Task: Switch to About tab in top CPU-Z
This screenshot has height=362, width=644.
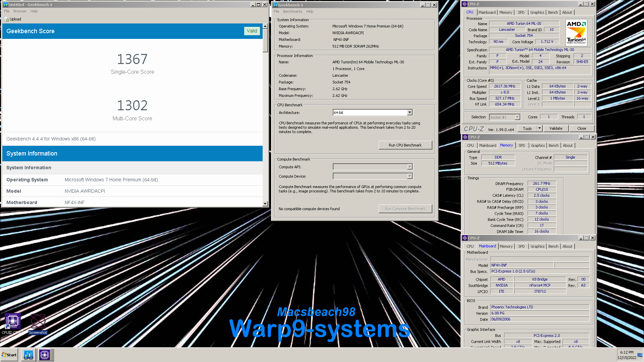Action: pos(567,12)
